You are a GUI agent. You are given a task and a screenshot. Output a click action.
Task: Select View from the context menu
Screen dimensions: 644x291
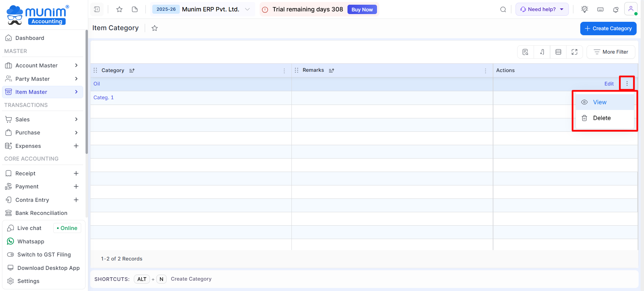(599, 102)
